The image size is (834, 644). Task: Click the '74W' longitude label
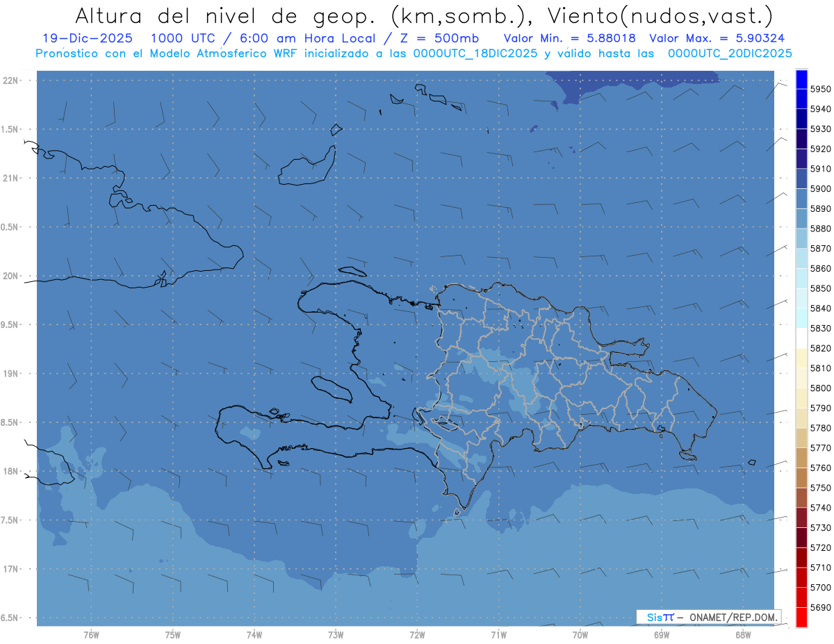[254, 634]
